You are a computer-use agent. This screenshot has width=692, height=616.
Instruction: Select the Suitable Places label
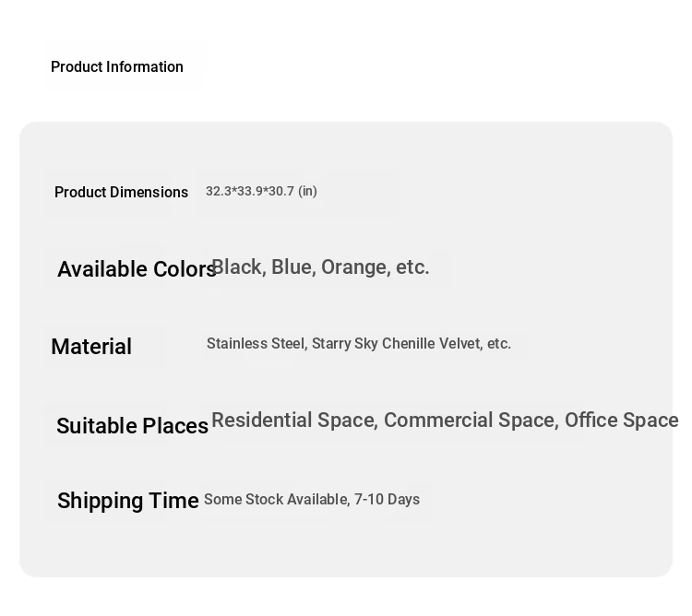132,426
